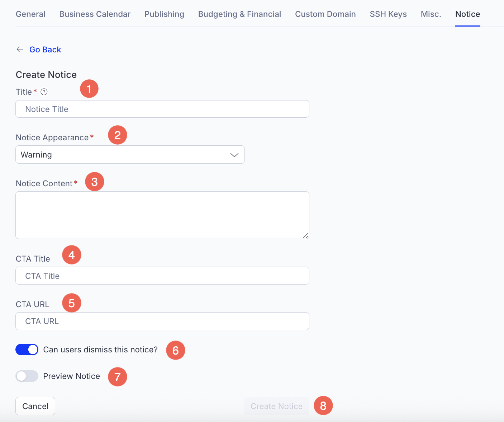Viewport: 504px width, 422px height.
Task: Open the Notice Appearance Warning dropdown
Action: 130,155
